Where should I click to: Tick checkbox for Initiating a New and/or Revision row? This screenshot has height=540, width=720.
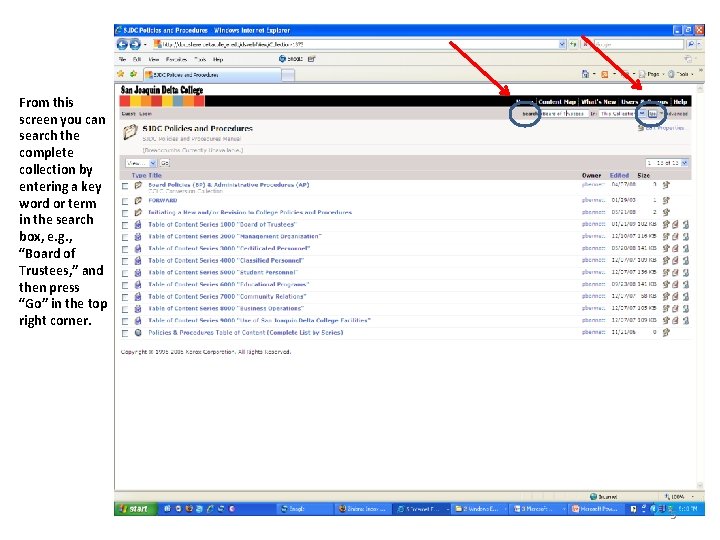tap(125, 213)
